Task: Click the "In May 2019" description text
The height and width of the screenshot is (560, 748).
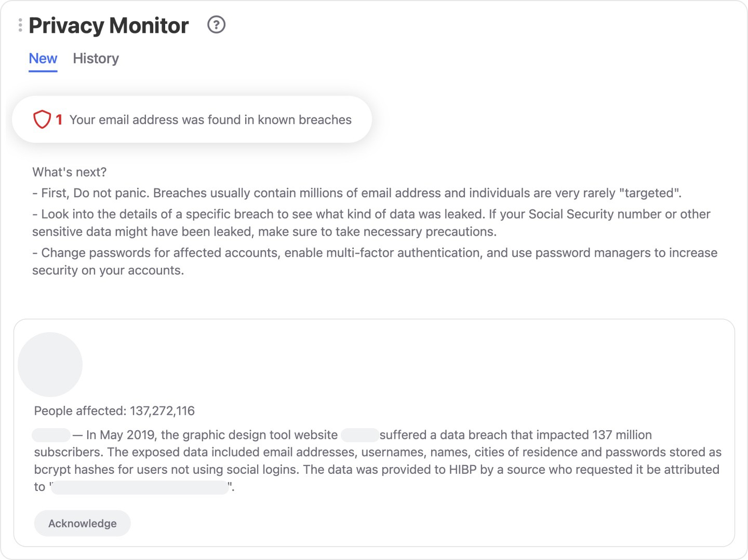Action: coord(212,435)
